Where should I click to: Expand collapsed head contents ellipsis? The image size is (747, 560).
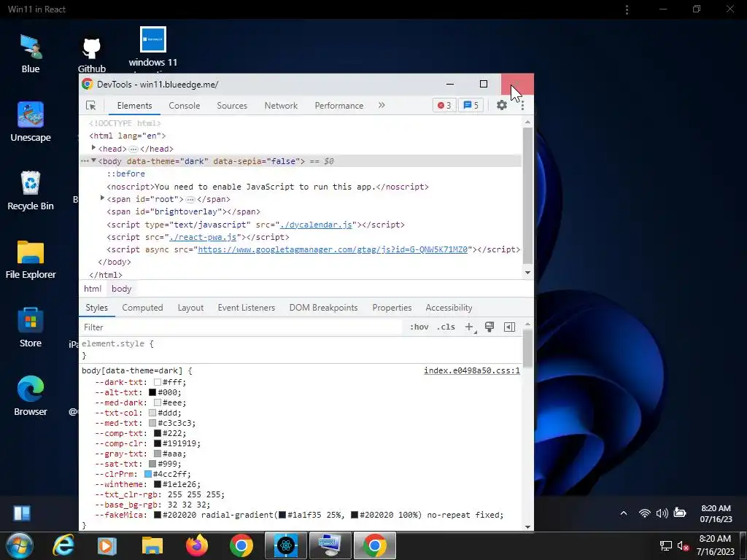click(x=133, y=149)
